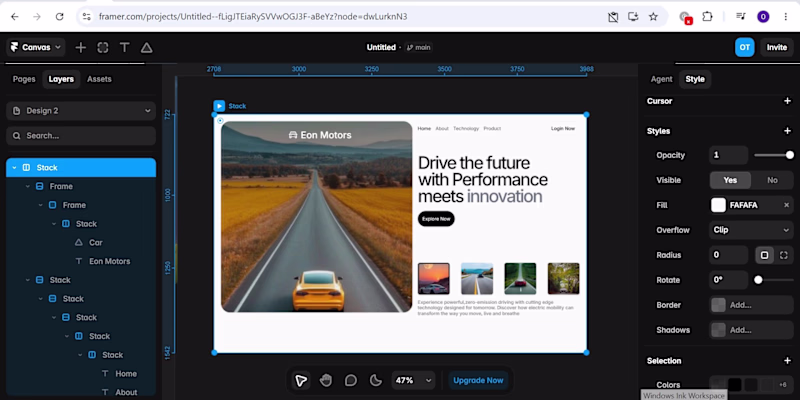Screen dimensions: 800x400
Task: Add a Selection property with plus
Action: 787,361
